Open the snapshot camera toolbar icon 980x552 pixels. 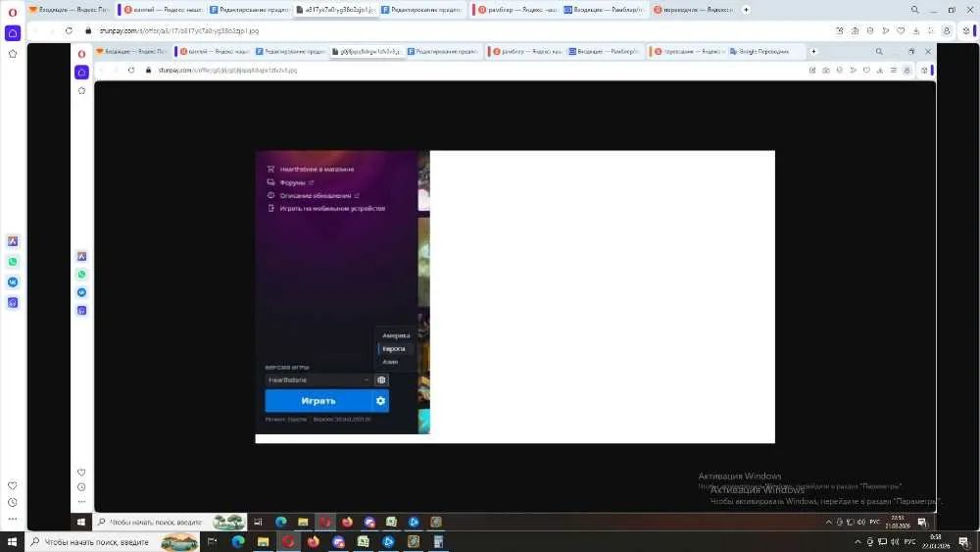coord(855,30)
